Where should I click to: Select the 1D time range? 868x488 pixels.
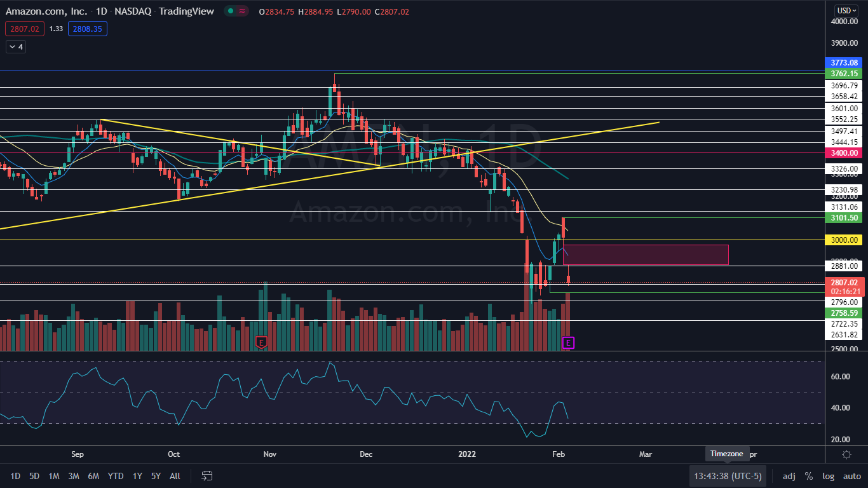(15, 476)
